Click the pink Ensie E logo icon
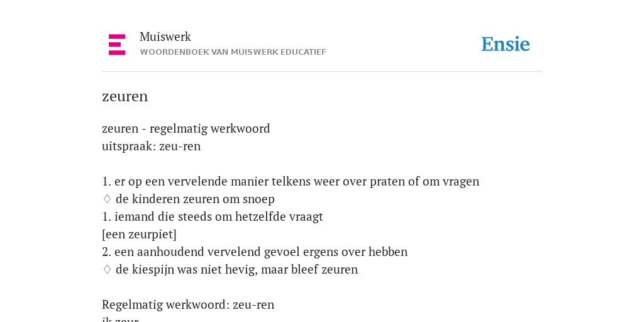The height and width of the screenshot is (322, 644). click(x=117, y=45)
